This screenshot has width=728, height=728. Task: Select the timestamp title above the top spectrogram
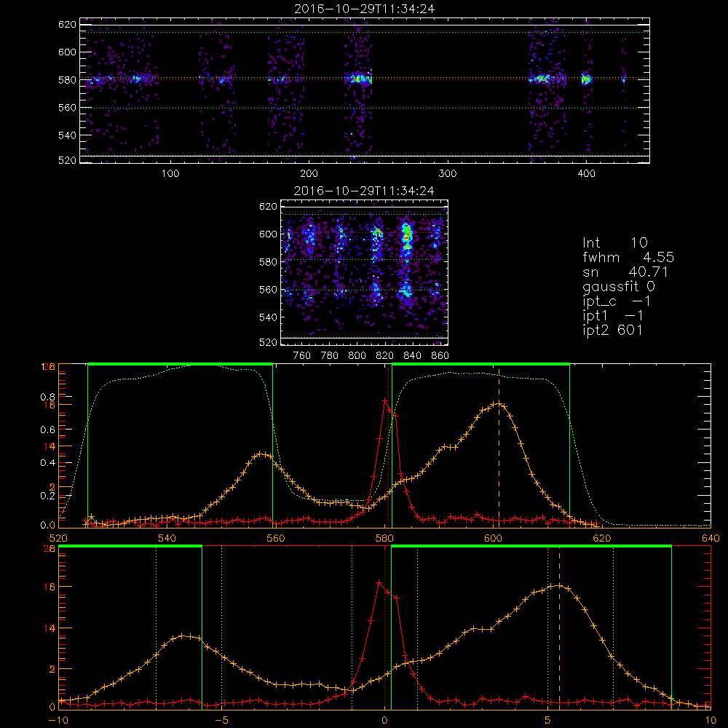[364, 9]
